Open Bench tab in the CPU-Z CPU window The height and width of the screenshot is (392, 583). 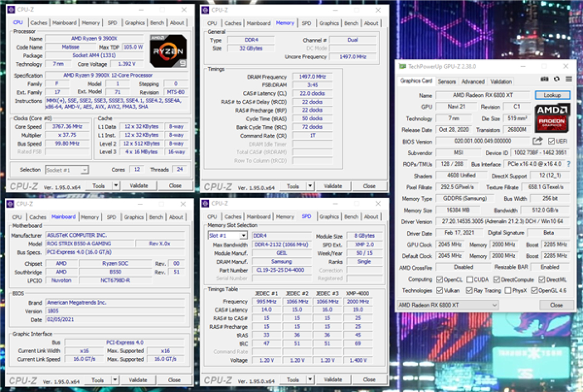coord(157,23)
